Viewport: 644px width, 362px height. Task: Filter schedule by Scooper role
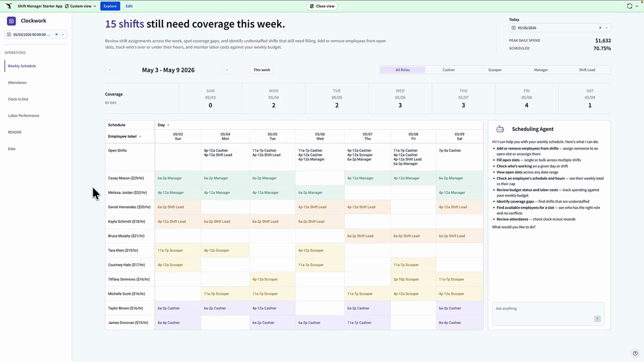(x=495, y=70)
